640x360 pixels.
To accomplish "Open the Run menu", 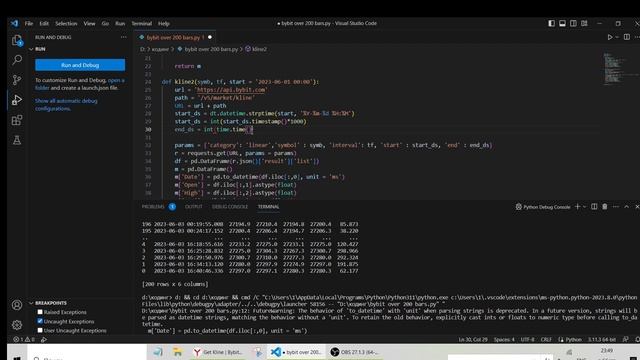I will [120, 24].
